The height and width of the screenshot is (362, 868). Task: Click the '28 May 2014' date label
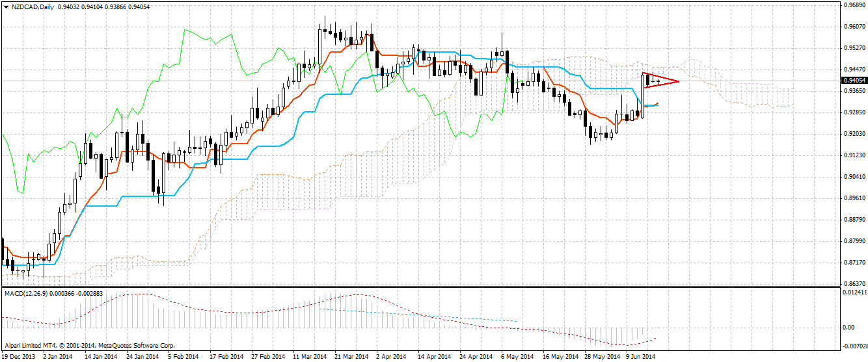(602, 357)
